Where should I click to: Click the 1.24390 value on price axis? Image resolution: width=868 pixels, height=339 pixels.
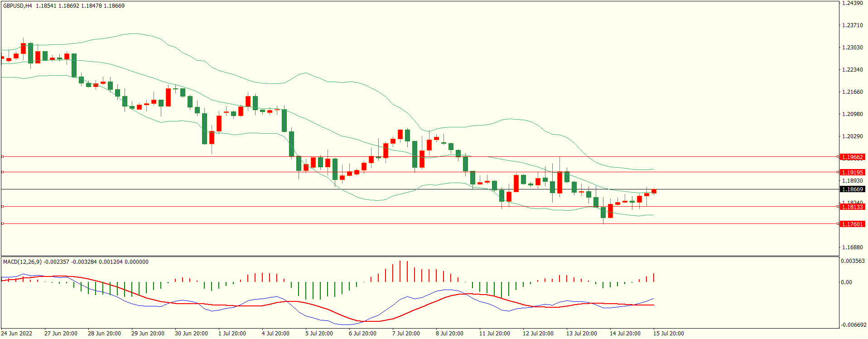[852, 3]
